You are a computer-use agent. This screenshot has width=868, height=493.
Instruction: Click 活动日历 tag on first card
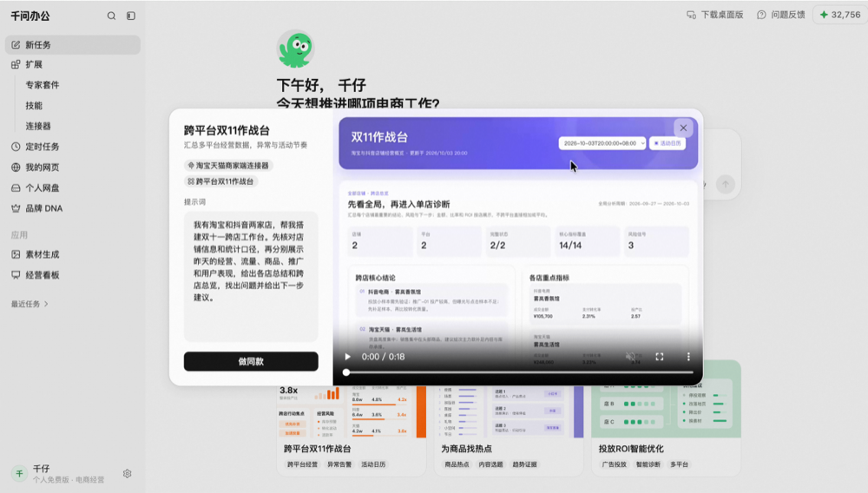tap(373, 464)
